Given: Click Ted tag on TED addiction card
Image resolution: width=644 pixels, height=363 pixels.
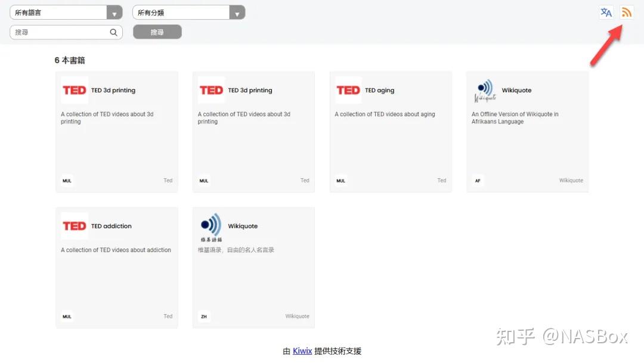Looking at the screenshot, I should (x=168, y=316).
